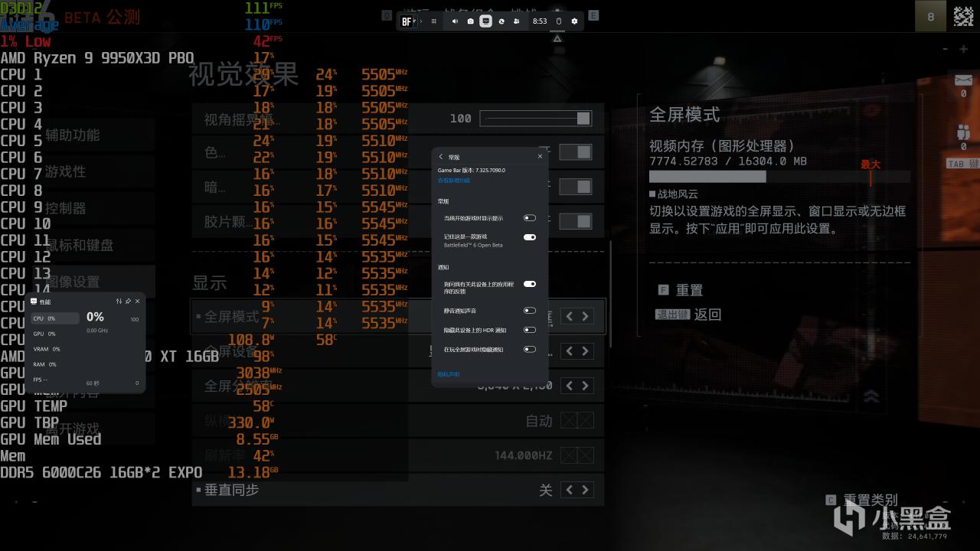
Task: Open the Game Bar audio widget
Action: [x=455, y=21]
